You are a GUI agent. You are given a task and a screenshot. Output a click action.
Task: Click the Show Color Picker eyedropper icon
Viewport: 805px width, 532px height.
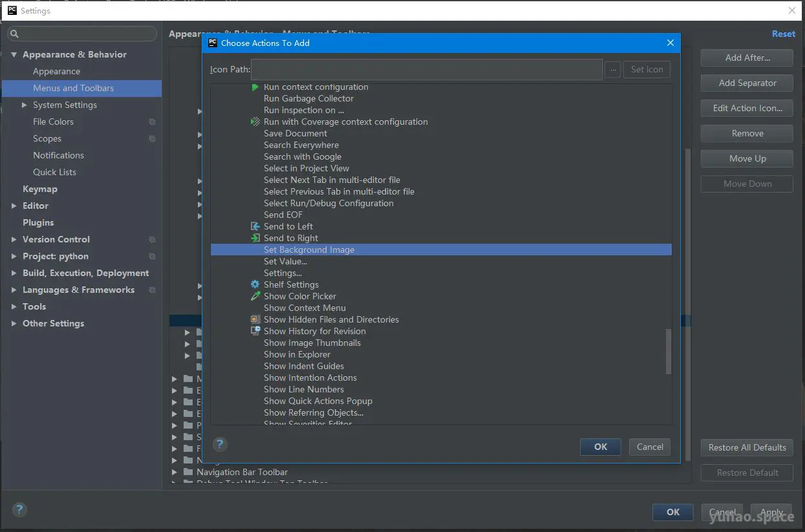tap(255, 296)
